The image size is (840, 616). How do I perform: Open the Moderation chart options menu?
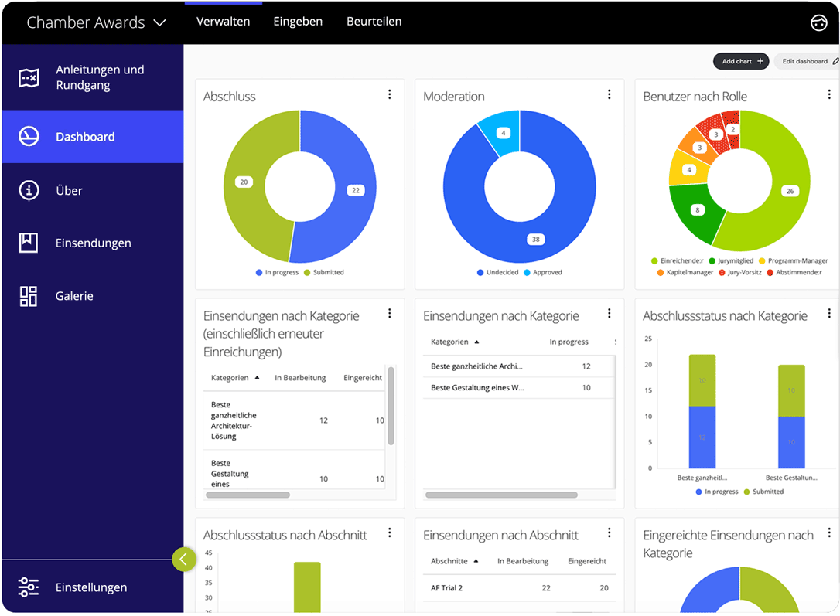[x=609, y=94]
